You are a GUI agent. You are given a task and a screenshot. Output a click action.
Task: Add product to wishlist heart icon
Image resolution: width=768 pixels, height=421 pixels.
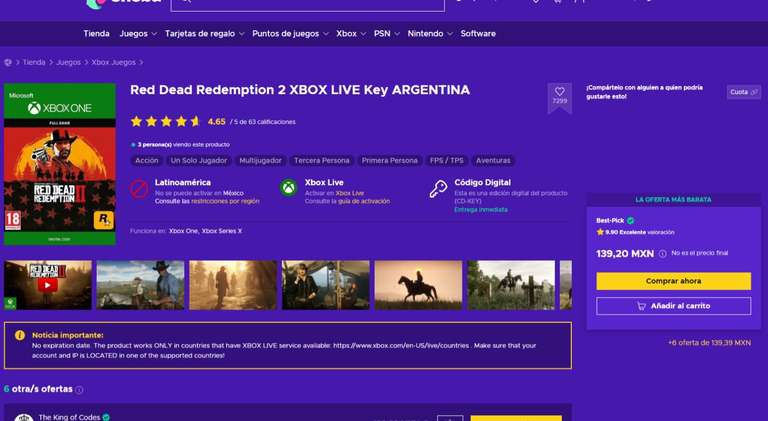pyautogui.click(x=559, y=91)
